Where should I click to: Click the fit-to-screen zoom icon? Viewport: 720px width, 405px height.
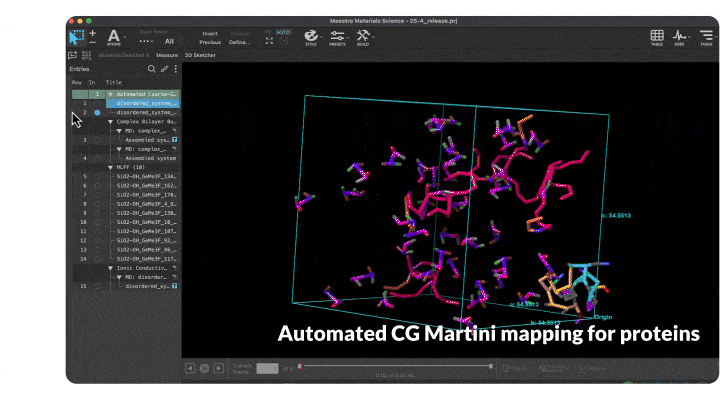coord(270,41)
